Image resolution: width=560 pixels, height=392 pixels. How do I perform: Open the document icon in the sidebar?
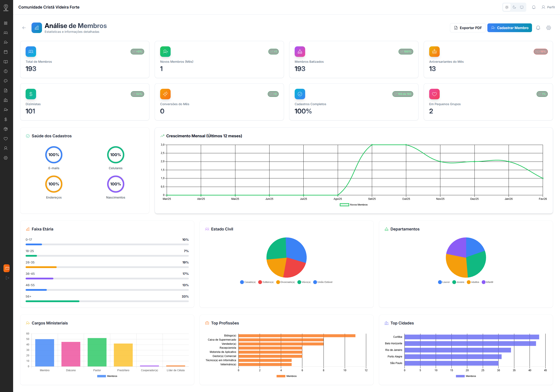[6, 91]
